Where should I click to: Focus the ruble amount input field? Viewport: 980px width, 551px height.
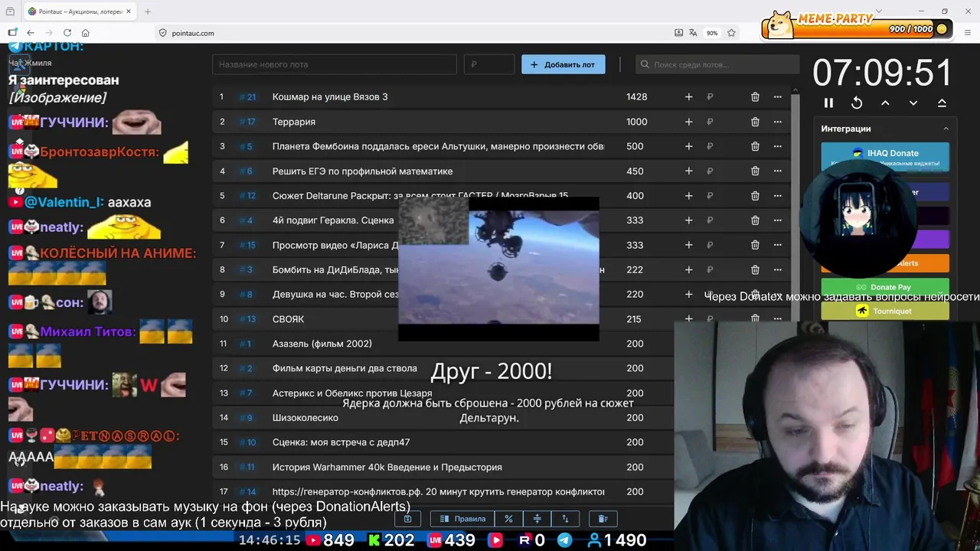[x=489, y=64]
